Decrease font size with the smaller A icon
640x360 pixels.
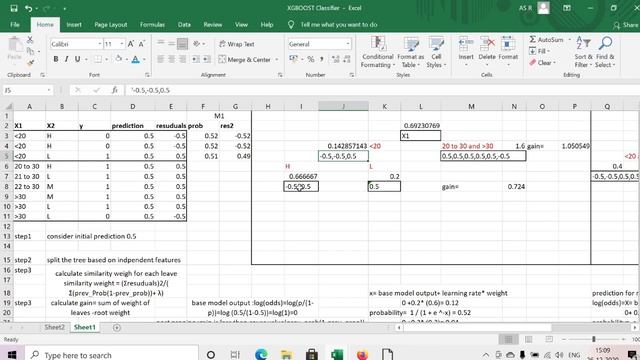tap(142, 44)
